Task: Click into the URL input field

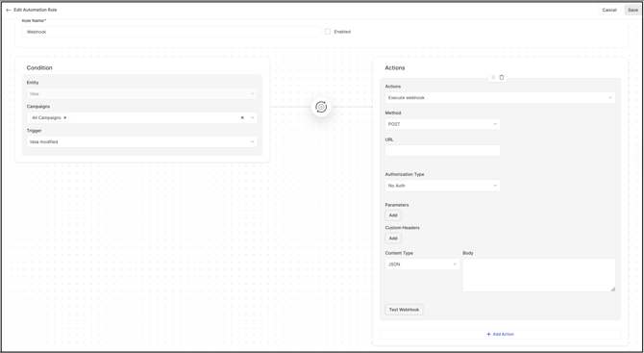Action: pyautogui.click(x=442, y=150)
